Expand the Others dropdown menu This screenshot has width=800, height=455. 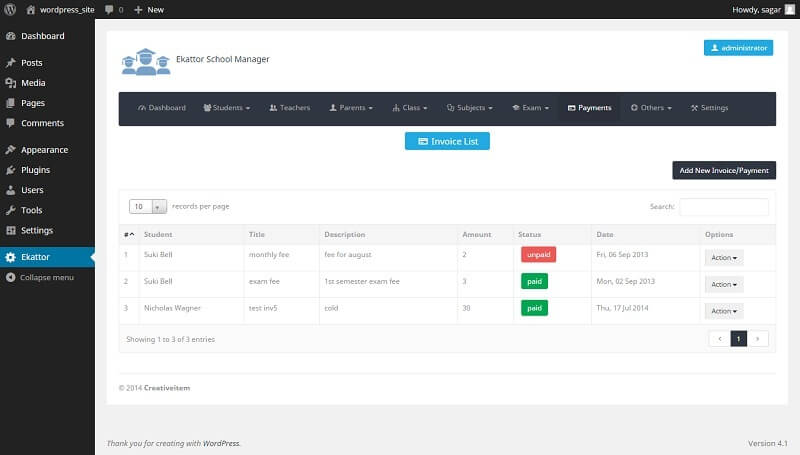point(651,108)
